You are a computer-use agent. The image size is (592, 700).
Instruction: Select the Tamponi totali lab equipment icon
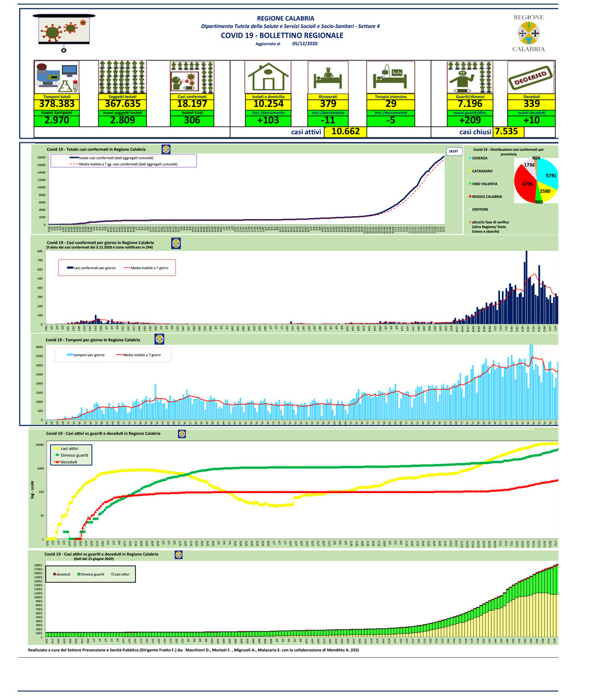(x=57, y=77)
